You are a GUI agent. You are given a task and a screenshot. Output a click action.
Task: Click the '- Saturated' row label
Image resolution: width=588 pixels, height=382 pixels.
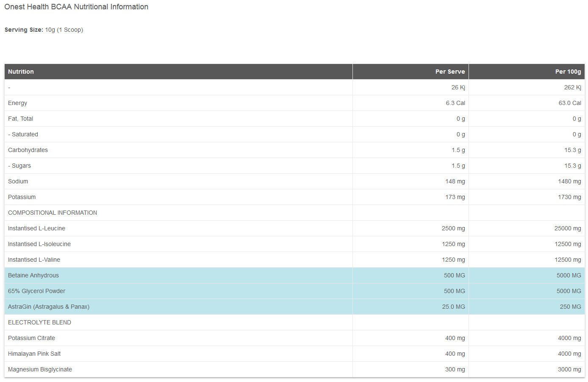pos(23,134)
